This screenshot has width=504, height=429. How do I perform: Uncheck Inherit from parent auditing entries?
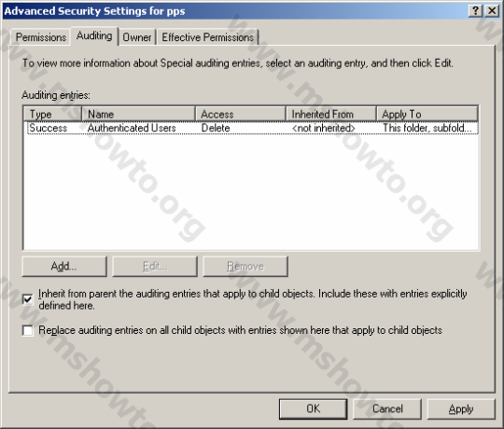coord(28,299)
